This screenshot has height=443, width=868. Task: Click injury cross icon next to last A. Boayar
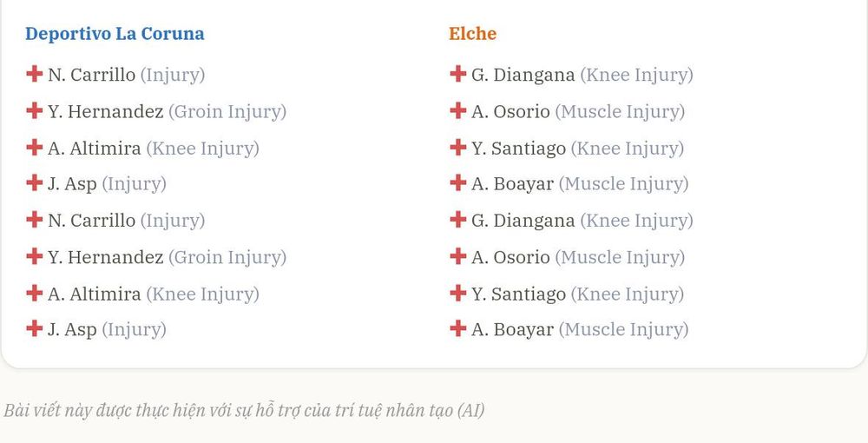pos(457,328)
